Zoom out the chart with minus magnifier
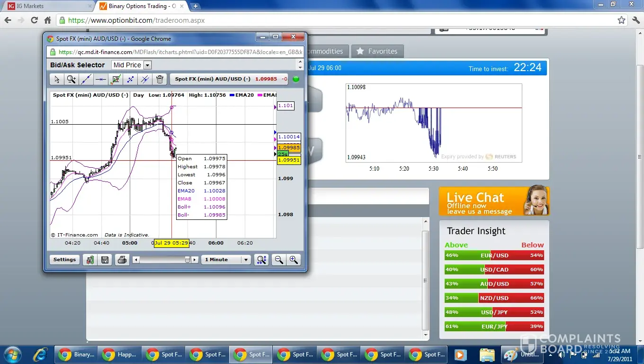 [279, 260]
